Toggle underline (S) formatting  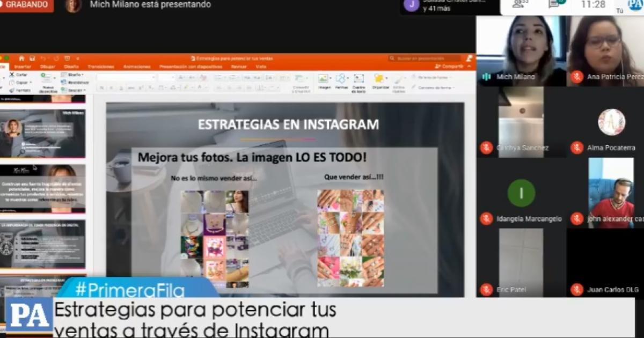(x=121, y=87)
